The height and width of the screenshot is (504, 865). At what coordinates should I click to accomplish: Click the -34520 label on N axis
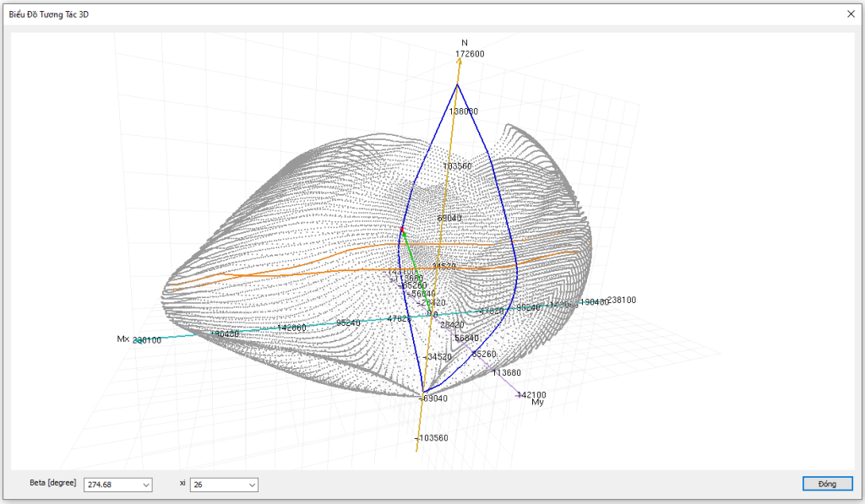(x=438, y=357)
